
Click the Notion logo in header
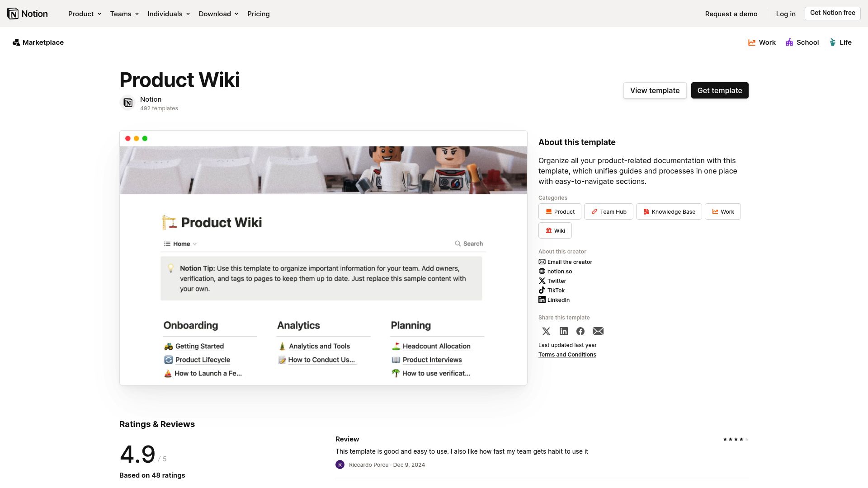point(28,14)
